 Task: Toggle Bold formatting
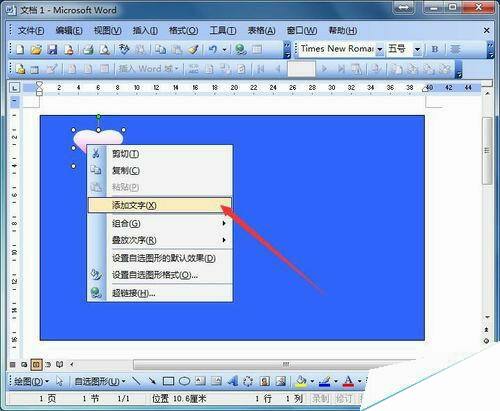pos(435,49)
